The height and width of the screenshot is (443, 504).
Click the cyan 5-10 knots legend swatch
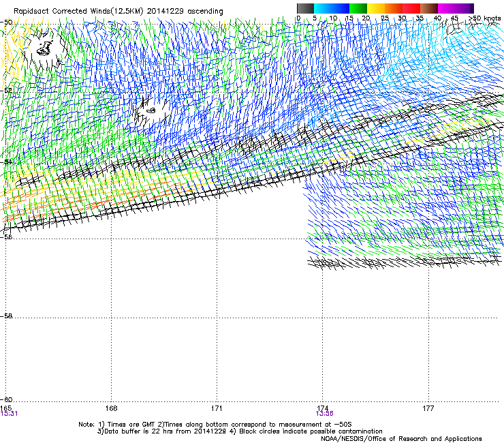323,8
